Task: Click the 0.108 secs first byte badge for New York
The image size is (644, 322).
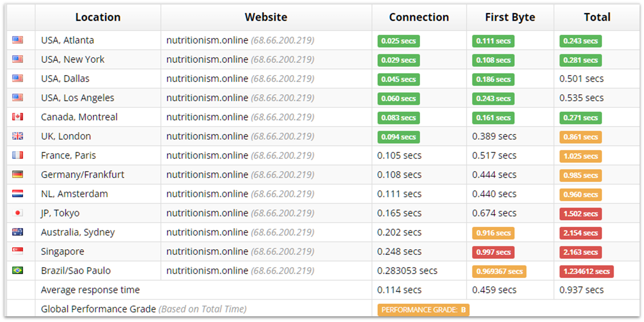Action: click(493, 60)
